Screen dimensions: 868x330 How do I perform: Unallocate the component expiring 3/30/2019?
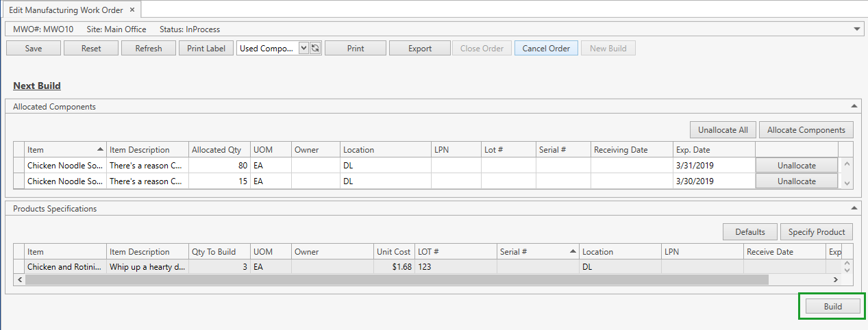coord(796,181)
